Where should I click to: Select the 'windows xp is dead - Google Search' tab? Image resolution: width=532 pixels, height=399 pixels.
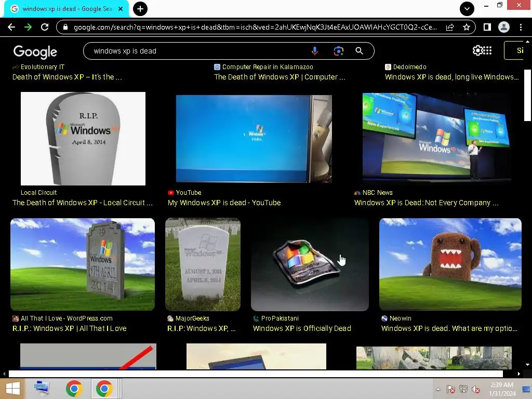coord(66,9)
